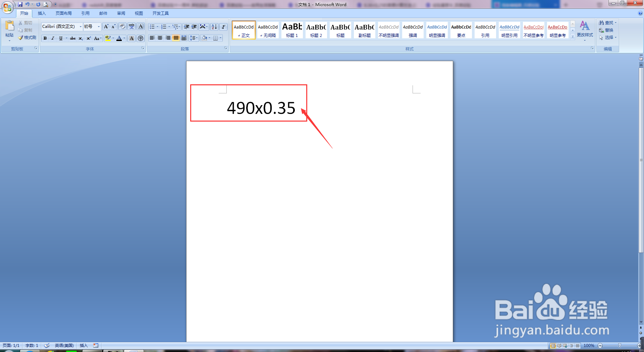Viewport: 644px width, 352px height.
Task: Click the Undo icon in the quick access toolbar
Action: coord(28,4)
